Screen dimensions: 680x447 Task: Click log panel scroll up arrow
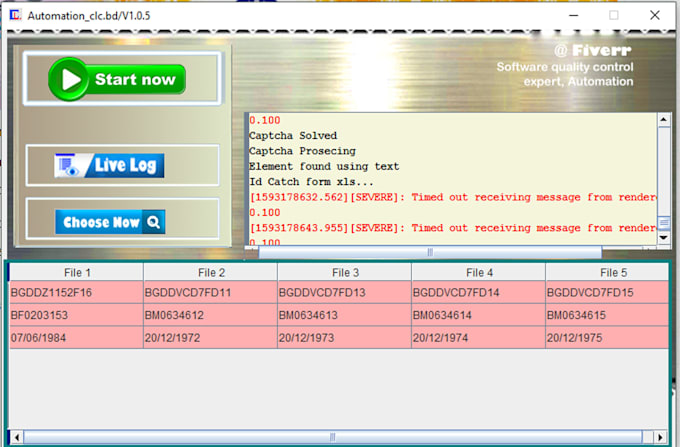pos(664,119)
